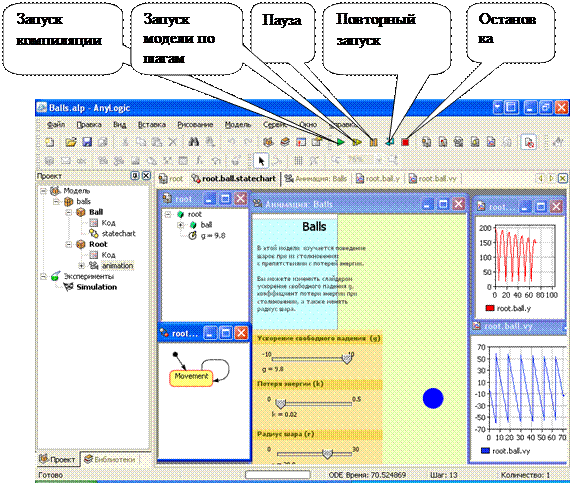Open the Вставка menu
570x483 pixels.
click(152, 125)
